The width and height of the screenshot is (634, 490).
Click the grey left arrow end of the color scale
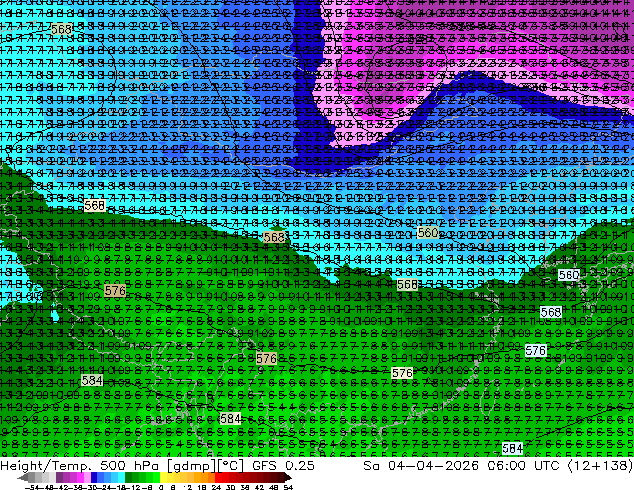point(23,478)
